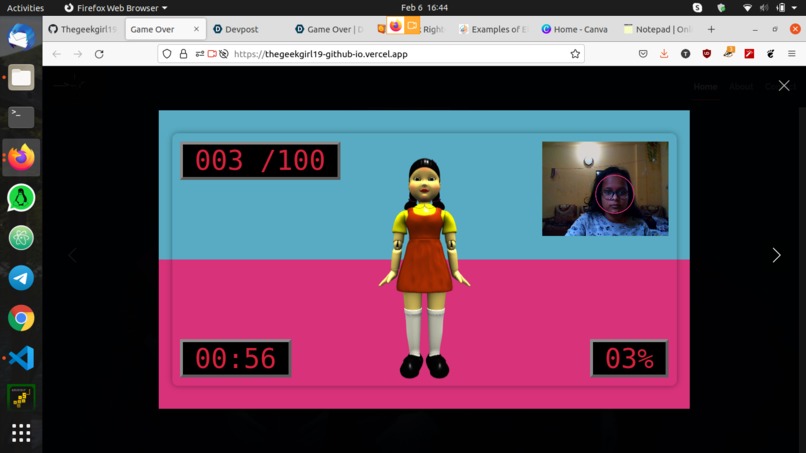Click the uBlock Origin extension icon
Viewport: 806px width, 453px height.
pyautogui.click(x=707, y=54)
